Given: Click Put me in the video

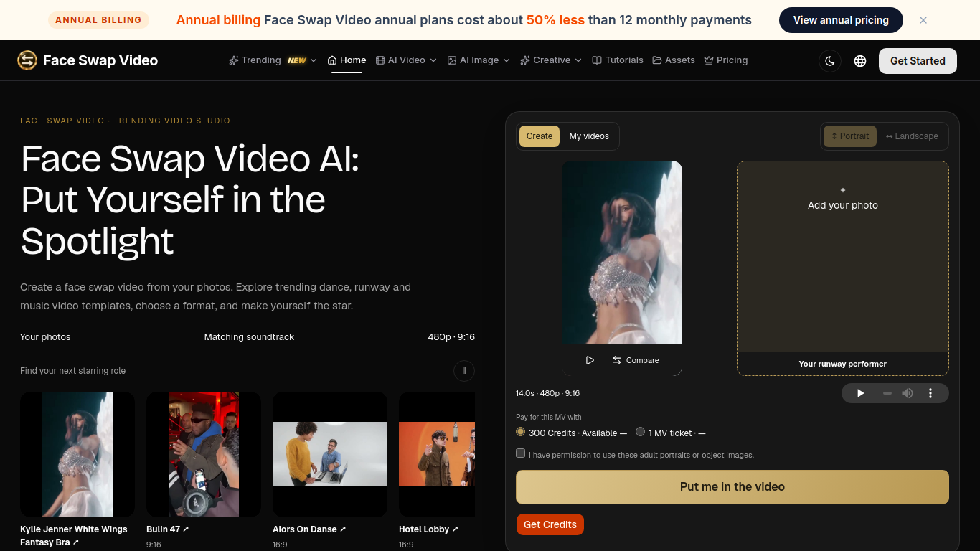Looking at the screenshot, I should coord(732,487).
